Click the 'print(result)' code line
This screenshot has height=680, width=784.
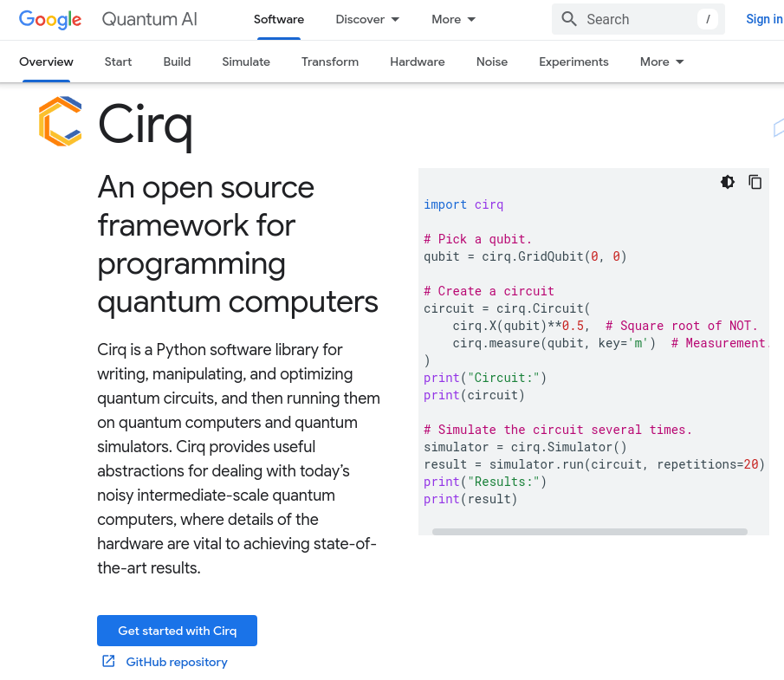pos(470,499)
